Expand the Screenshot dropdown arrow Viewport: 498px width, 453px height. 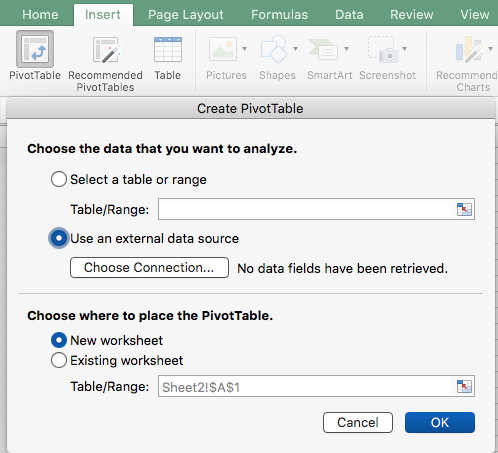click(x=404, y=49)
